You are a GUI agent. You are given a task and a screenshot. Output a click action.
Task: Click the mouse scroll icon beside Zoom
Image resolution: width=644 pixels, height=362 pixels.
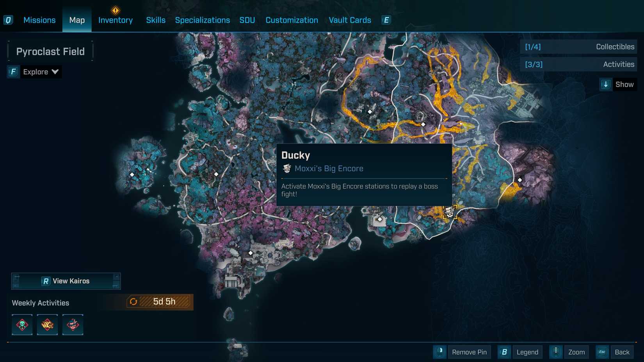tap(556, 352)
